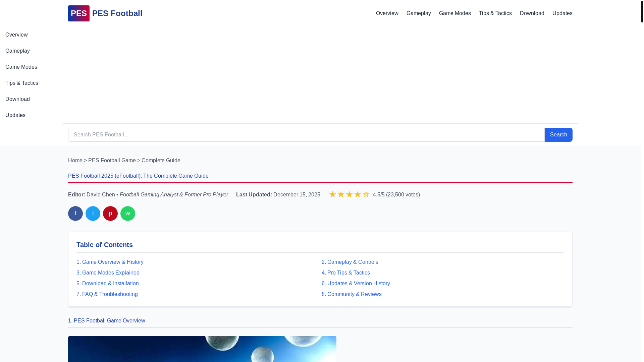The width and height of the screenshot is (644, 362).
Task: Share on WhatsApp via the w icon
Action: [128, 214]
